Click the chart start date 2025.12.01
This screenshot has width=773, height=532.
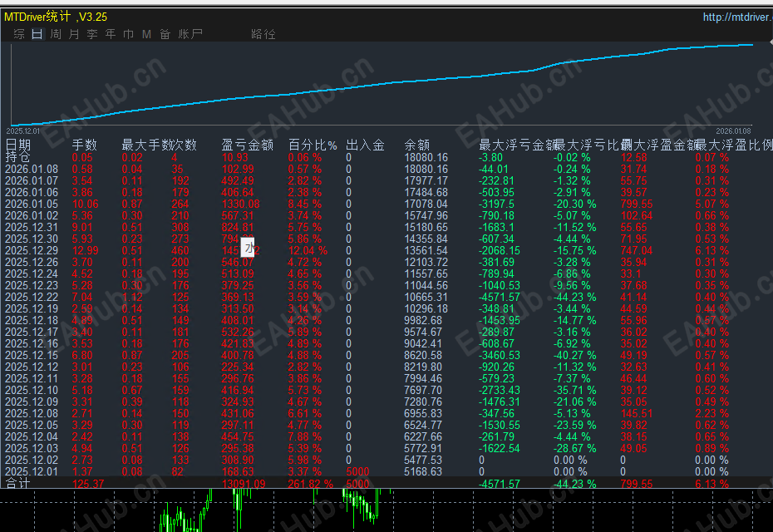point(23,131)
